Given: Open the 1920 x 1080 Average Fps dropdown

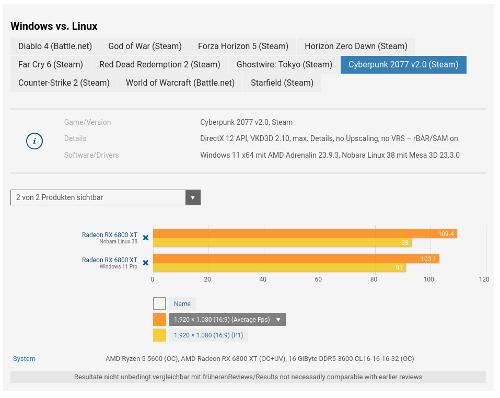Looking at the screenshot, I should [227, 319].
